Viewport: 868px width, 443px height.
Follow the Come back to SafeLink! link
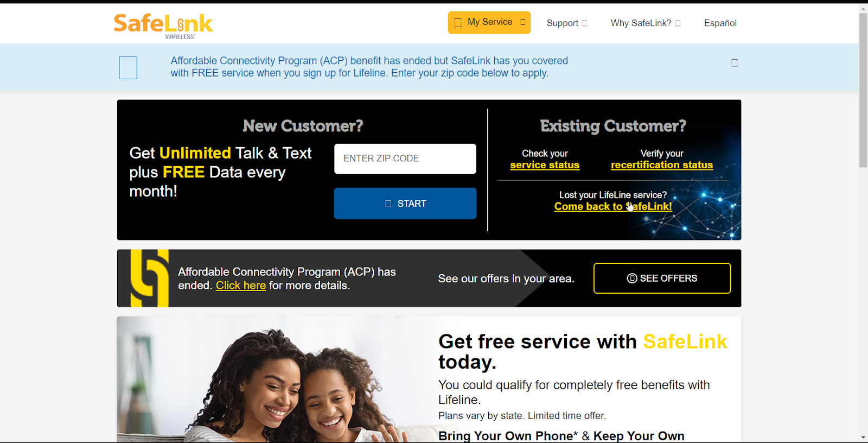(x=613, y=206)
